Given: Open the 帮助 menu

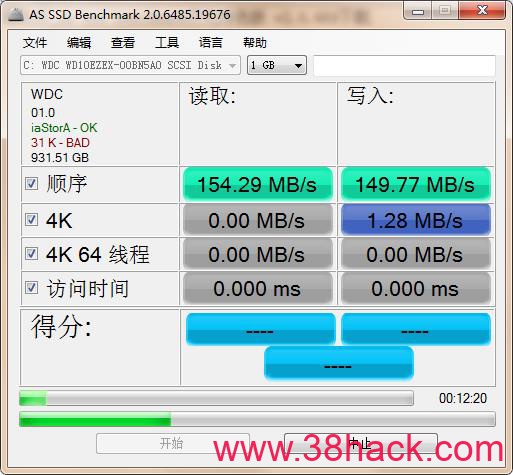Looking at the screenshot, I should [x=255, y=43].
